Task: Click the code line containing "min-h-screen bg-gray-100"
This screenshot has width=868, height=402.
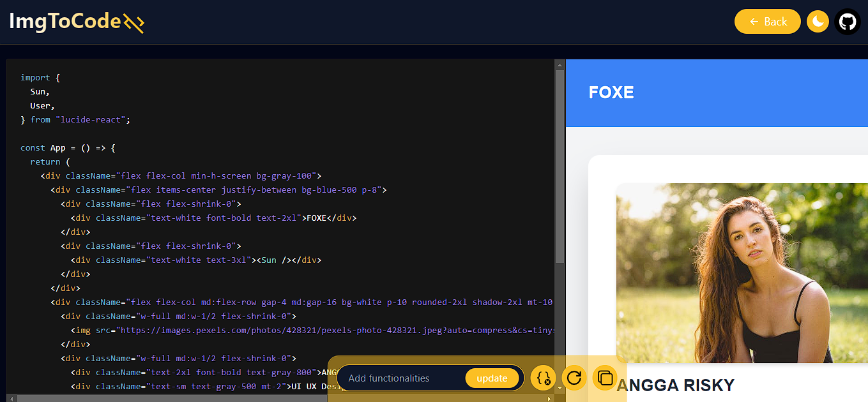Action: [181, 175]
